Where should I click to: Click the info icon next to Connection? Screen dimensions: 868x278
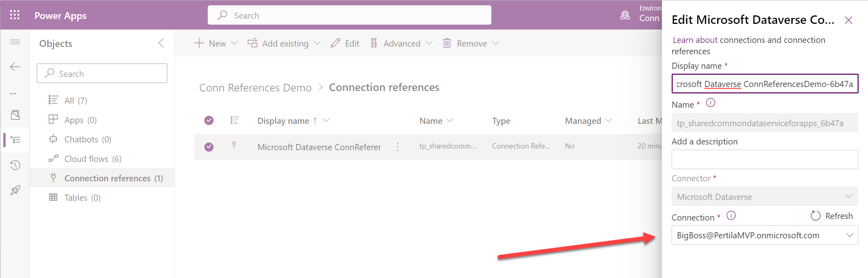click(731, 216)
